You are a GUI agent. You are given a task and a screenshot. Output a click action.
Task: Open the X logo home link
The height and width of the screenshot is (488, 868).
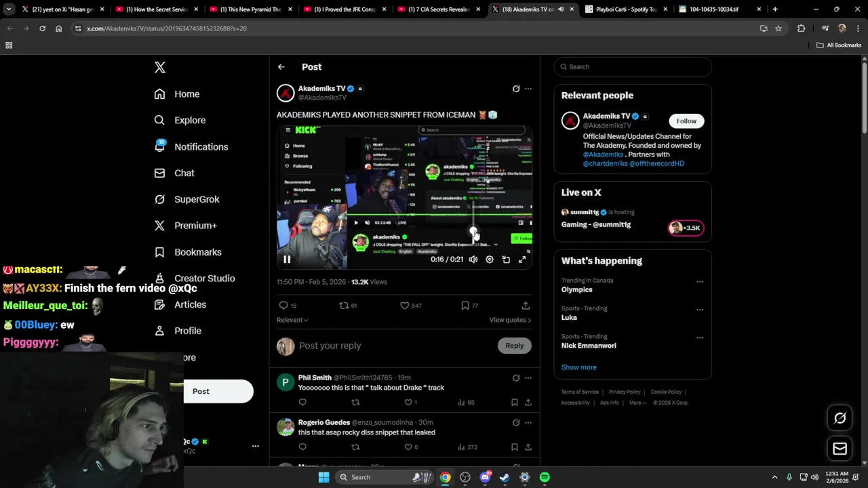click(x=160, y=67)
